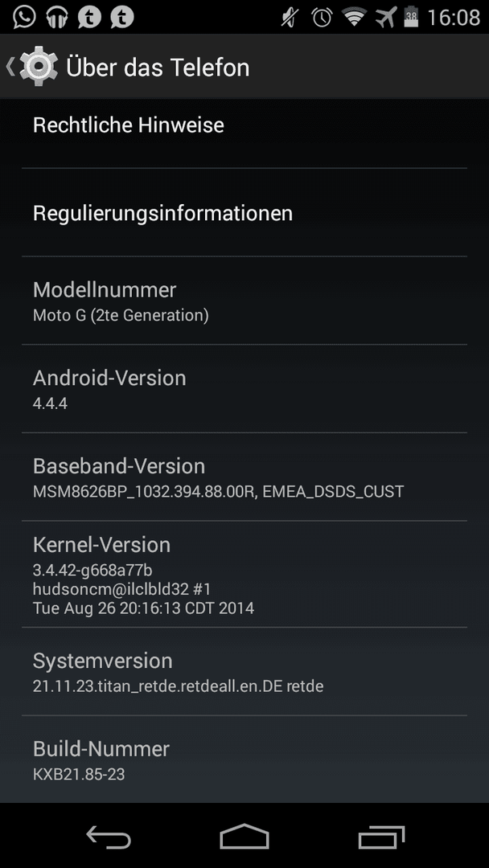Tap the WhatsApp notification icon
Screen dimensions: 489x868
point(24,17)
